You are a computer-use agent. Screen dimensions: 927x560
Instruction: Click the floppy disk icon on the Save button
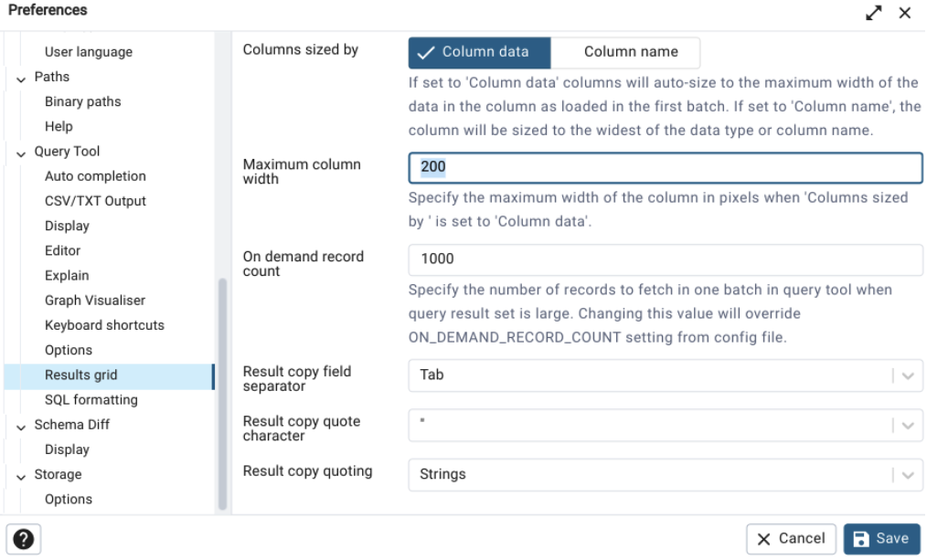tap(861, 539)
